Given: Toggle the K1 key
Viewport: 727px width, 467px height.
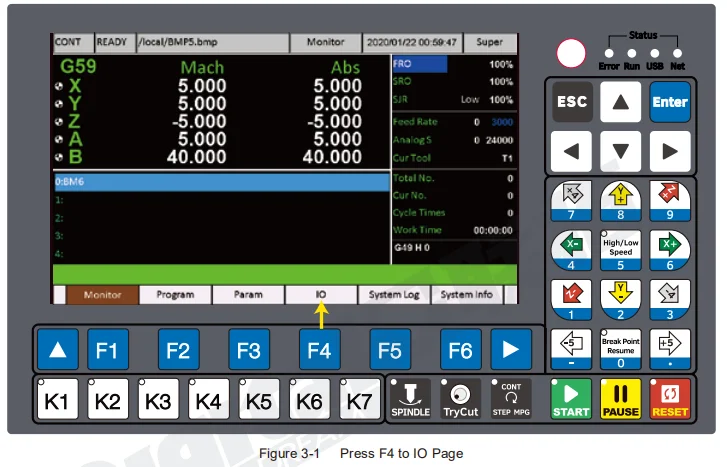Looking at the screenshot, I should [57, 399].
